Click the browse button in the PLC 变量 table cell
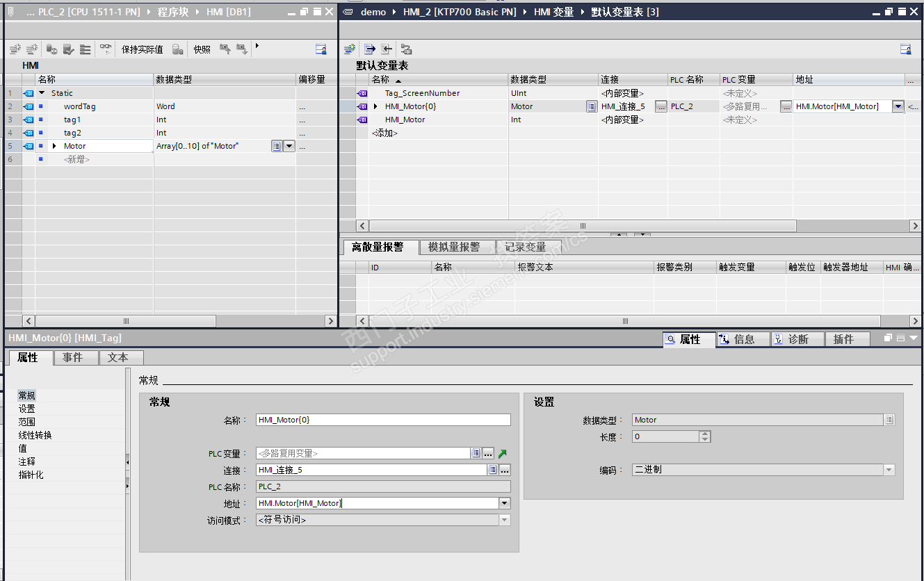Image resolution: width=924 pixels, height=581 pixels. point(786,106)
